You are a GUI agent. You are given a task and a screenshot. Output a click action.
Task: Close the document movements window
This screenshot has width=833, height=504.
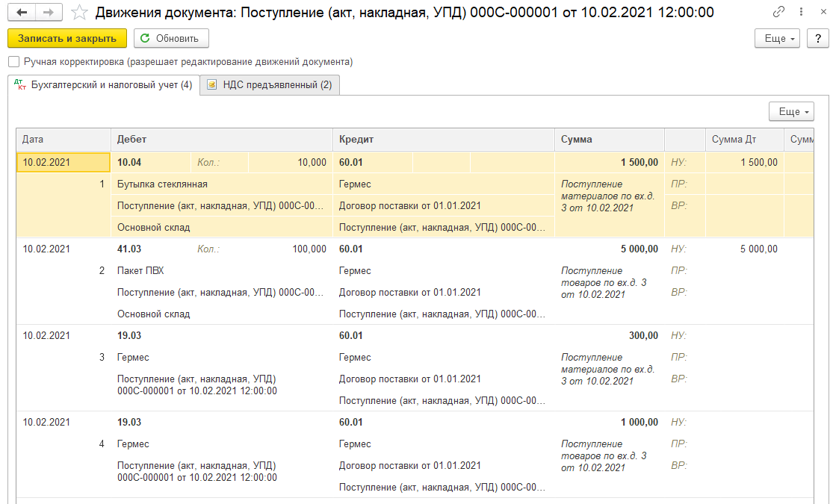pos(823,12)
